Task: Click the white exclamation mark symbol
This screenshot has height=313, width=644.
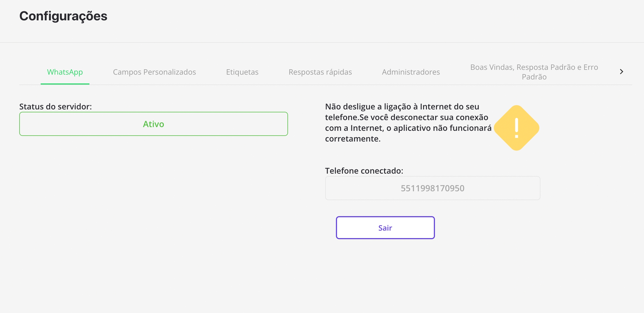Action: coord(517,128)
